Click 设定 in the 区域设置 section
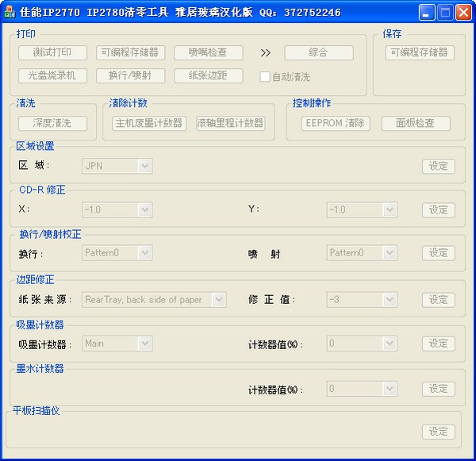476x461 pixels. [438, 166]
